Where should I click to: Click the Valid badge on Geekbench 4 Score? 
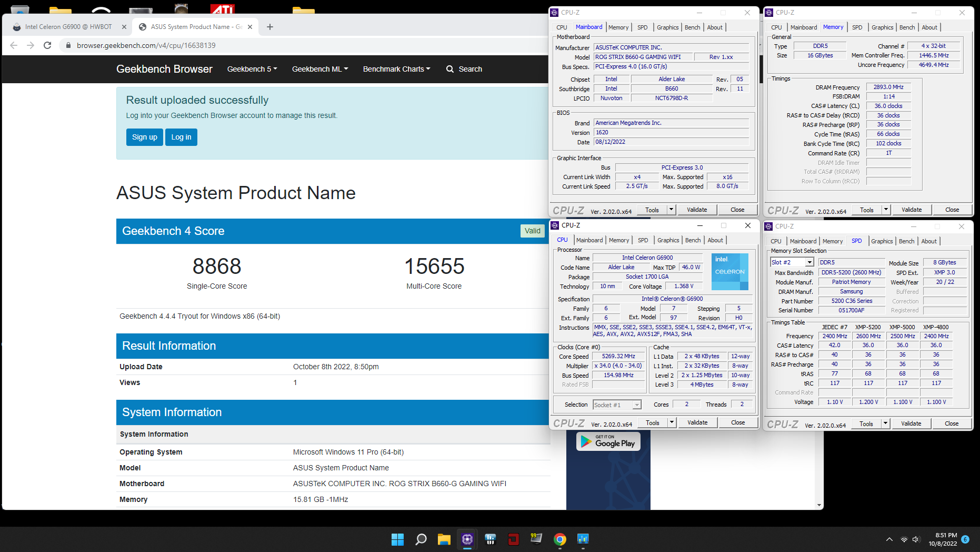click(x=533, y=231)
